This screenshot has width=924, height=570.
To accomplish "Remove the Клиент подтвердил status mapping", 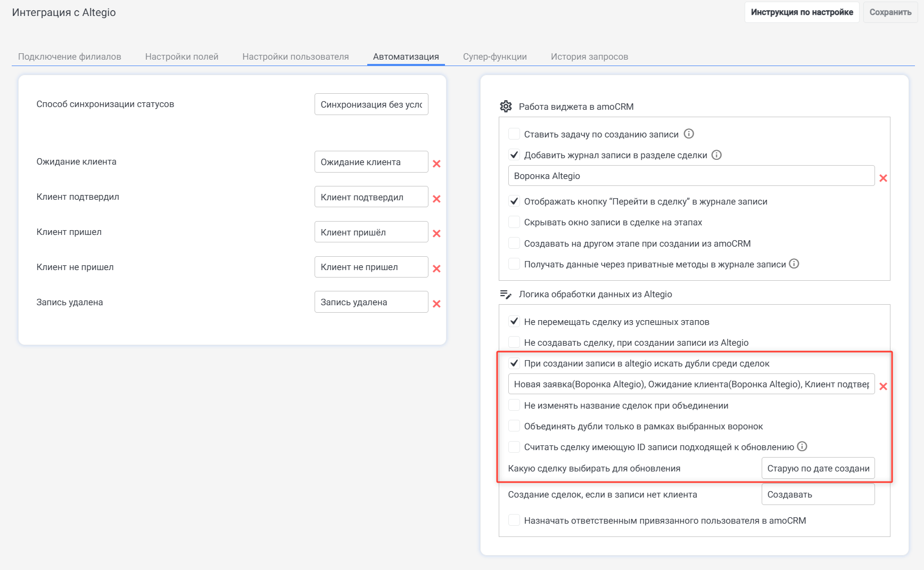I will click(436, 199).
